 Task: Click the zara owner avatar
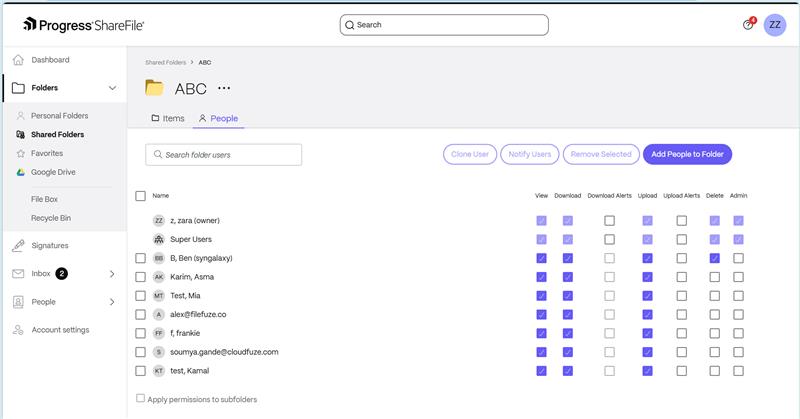[x=159, y=220]
